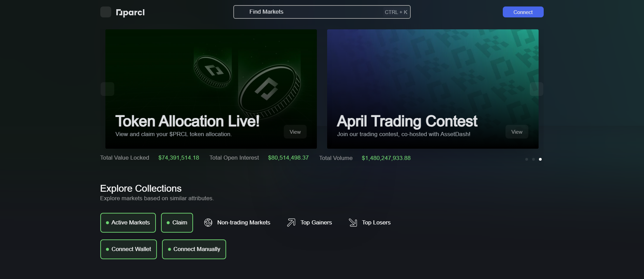The width and height of the screenshot is (644, 279).
Task: Click the CTRL + K shortcut hint
Action: point(396,12)
